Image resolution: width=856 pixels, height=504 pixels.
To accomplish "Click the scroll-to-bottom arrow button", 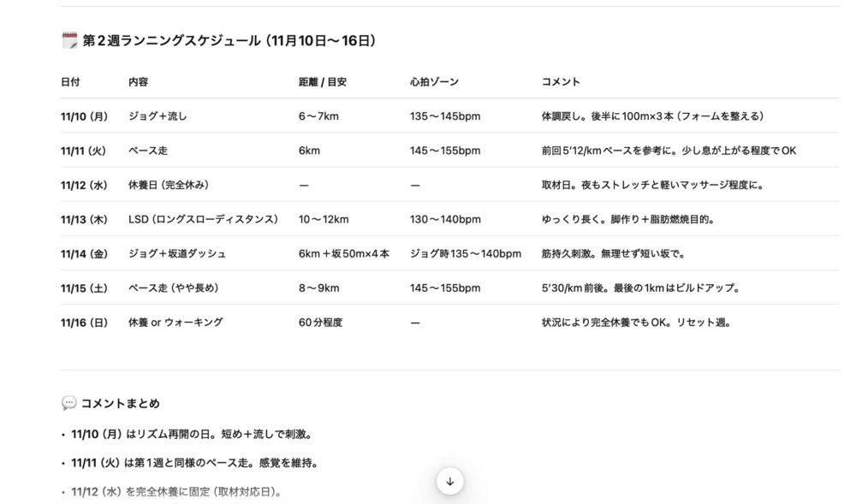I will [449, 481].
